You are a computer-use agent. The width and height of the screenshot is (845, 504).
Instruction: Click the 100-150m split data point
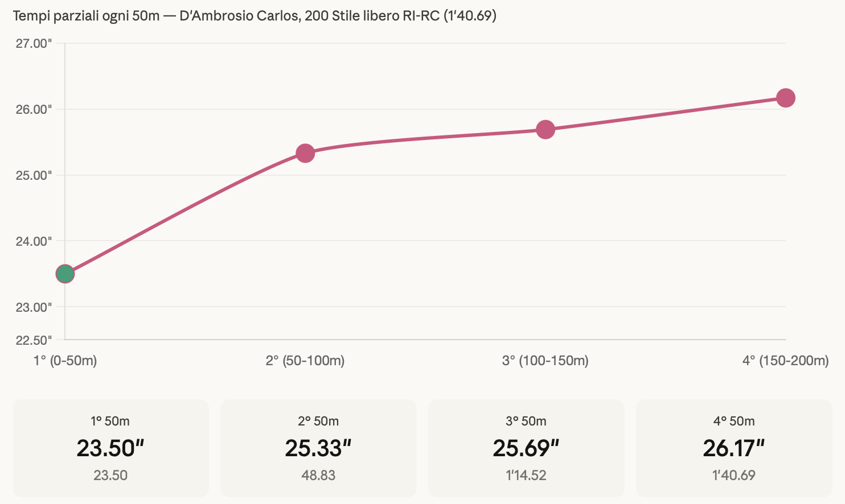pyautogui.click(x=545, y=130)
